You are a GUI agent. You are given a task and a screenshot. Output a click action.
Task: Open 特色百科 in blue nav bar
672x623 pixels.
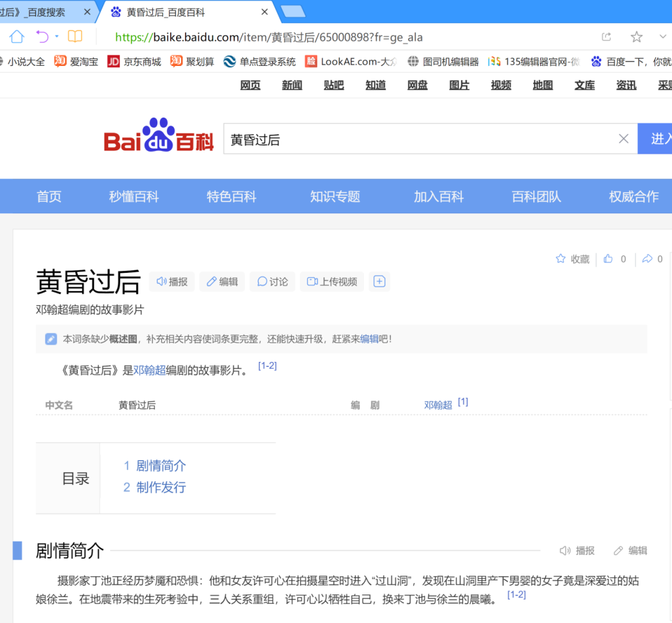coord(231,196)
